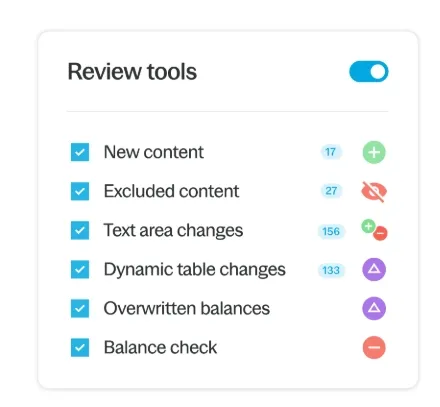Turn off the Review tools toggle switch
Screen dimensions: 440x407
point(369,71)
